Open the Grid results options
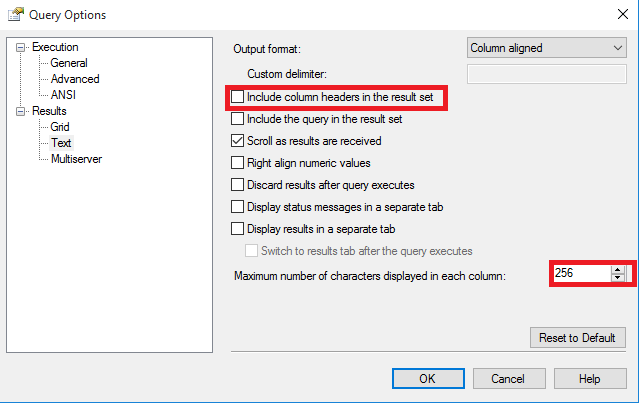This screenshot has width=639, height=404. 61,127
